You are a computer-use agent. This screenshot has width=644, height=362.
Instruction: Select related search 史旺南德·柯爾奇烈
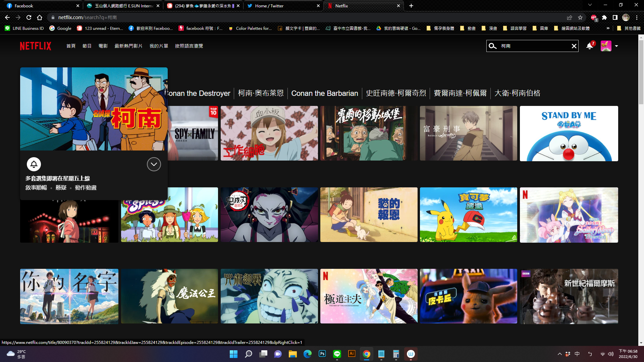coord(396,93)
